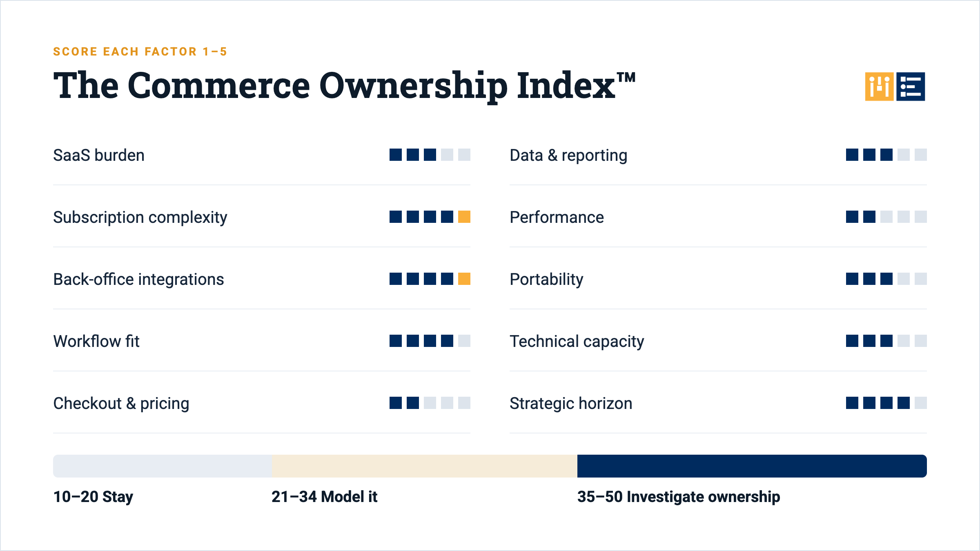This screenshot has height=551, width=980.
Task: Select the Checkout & pricing row label
Action: (121, 404)
